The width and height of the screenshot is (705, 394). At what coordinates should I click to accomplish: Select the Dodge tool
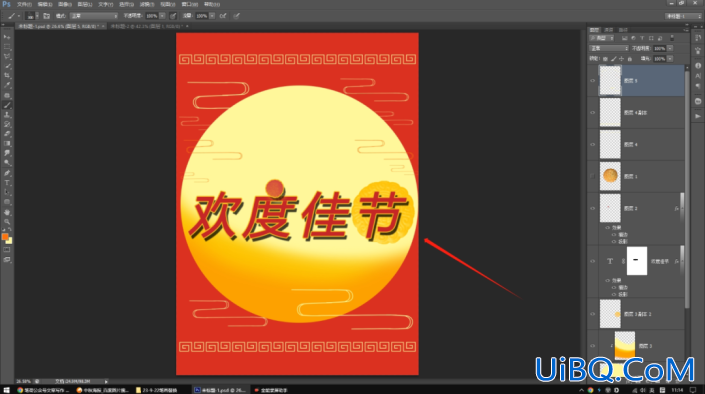tap(7, 163)
